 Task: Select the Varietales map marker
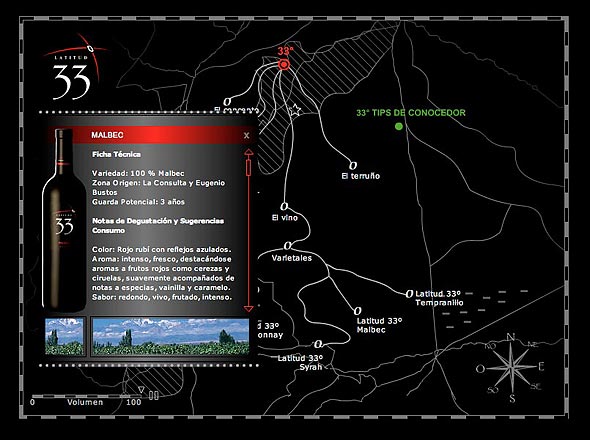pos(287,246)
